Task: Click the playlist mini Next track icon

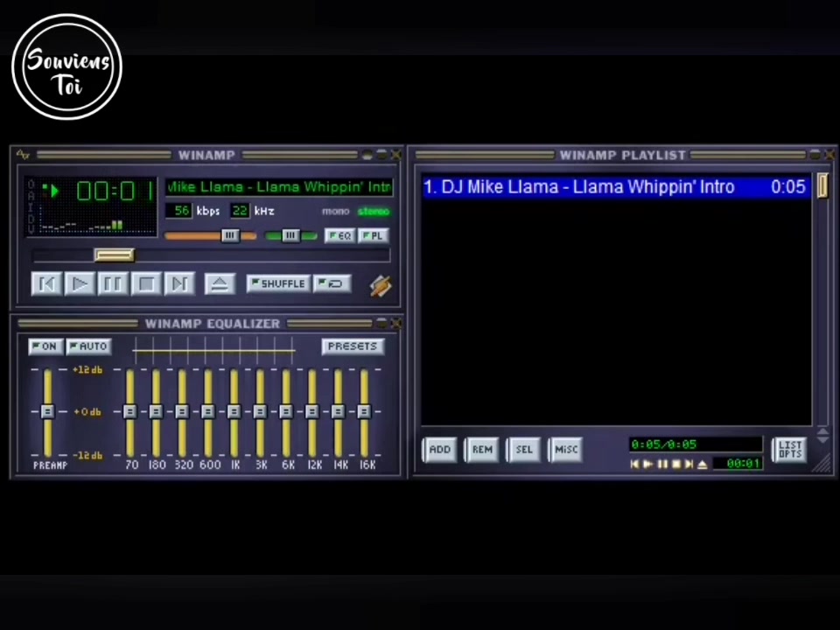Action: [x=689, y=465]
